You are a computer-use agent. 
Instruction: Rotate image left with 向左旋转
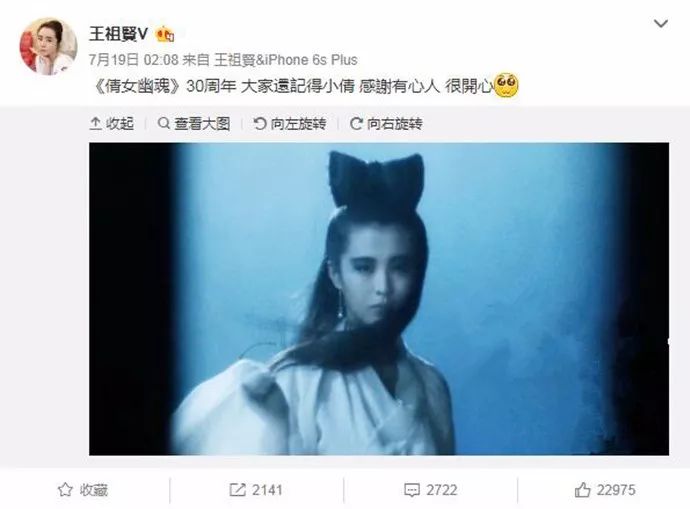[x=290, y=124]
